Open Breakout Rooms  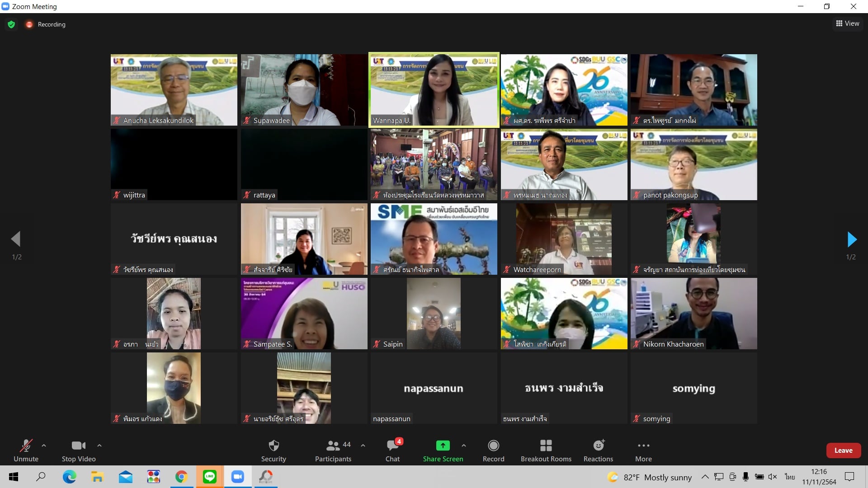click(x=546, y=450)
